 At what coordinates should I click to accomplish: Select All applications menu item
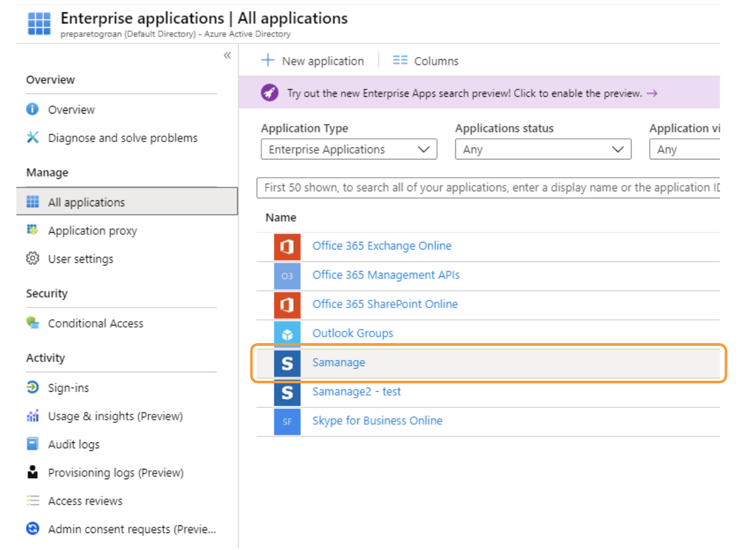coord(127,201)
